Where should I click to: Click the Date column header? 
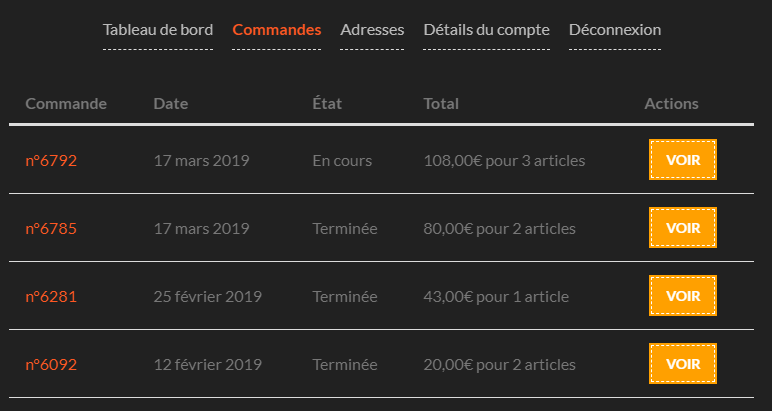pos(171,103)
